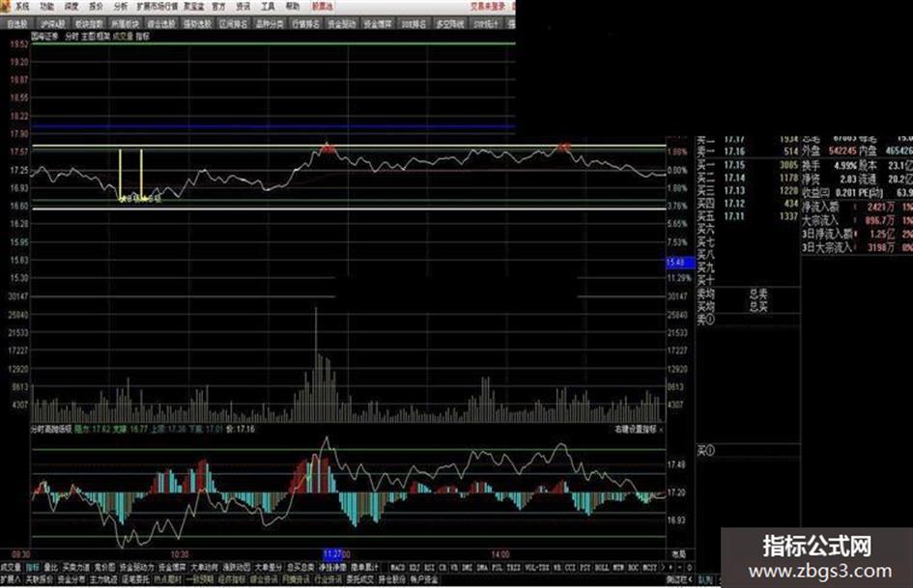Open the 关联报价 bottom tab
The width and height of the screenshot is (913, 588).
click(39, 580)
